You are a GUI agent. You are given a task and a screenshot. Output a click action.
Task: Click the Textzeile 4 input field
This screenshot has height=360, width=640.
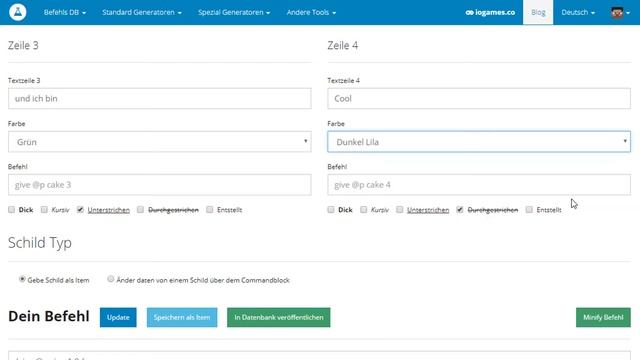coord(479,98)
